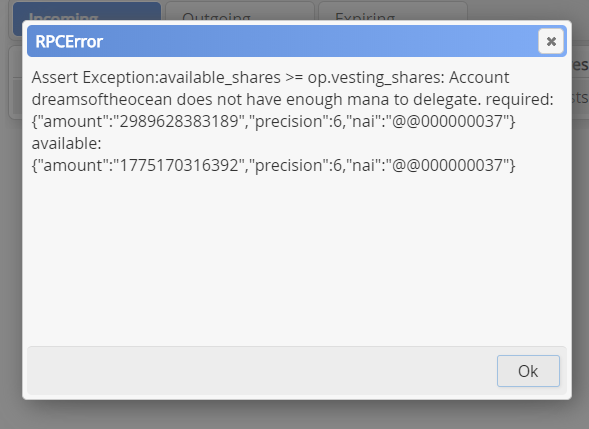589x429 pixels.
Task: Click the gray footer bar beside Ok
Action: coord(259,371)
